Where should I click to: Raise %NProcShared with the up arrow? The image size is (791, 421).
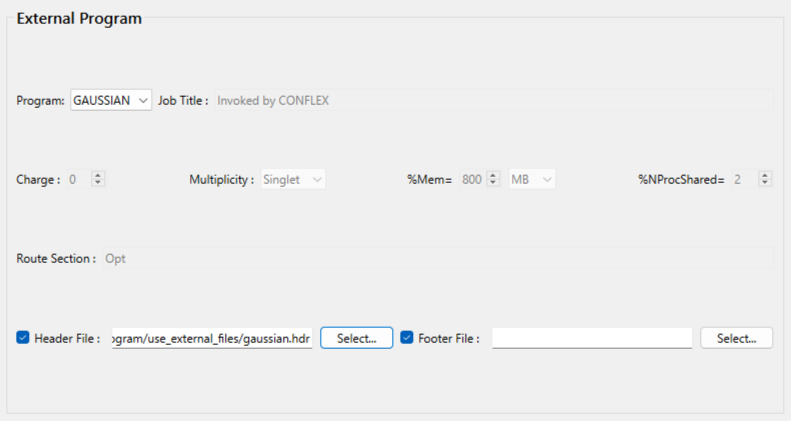tap(764, 175)
